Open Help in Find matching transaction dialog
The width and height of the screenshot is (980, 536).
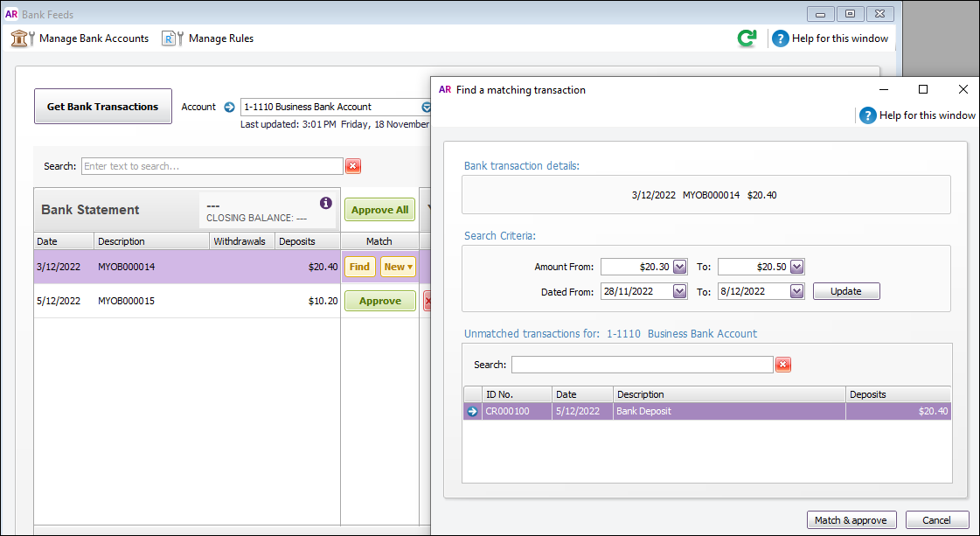917,115
